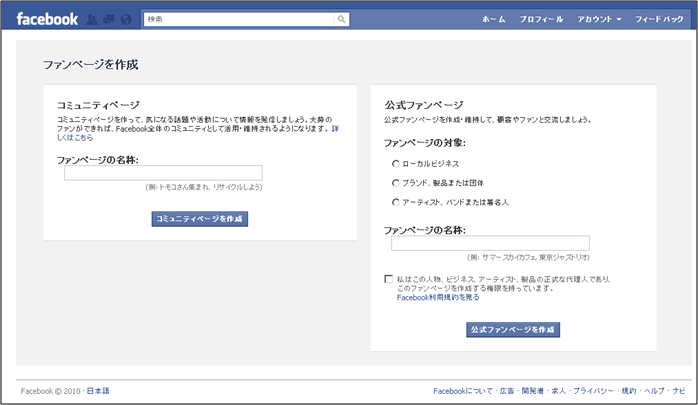Open プロフィール in top navigation
The height and width of the screenshot is (405, 698).
click(x=541, y=19)
